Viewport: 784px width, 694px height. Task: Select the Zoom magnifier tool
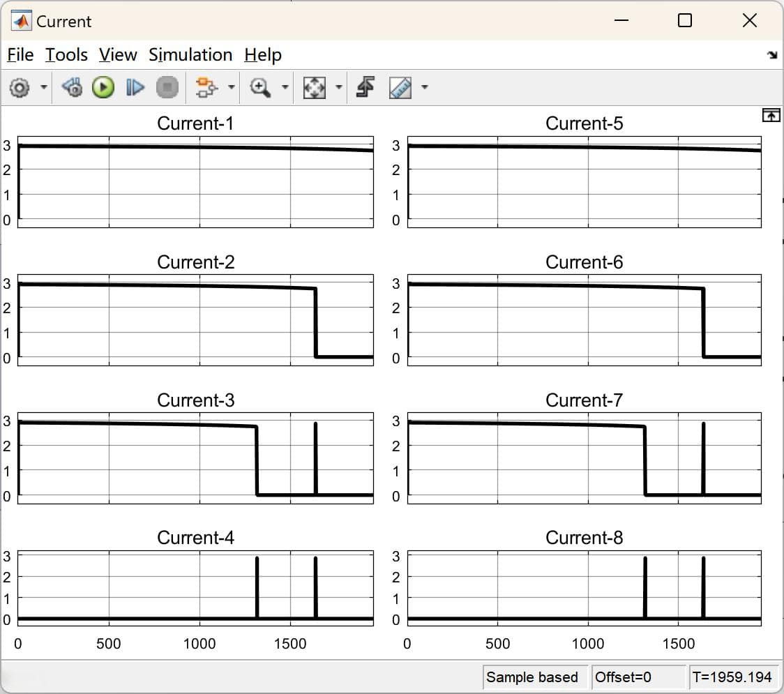click(260, 87)
